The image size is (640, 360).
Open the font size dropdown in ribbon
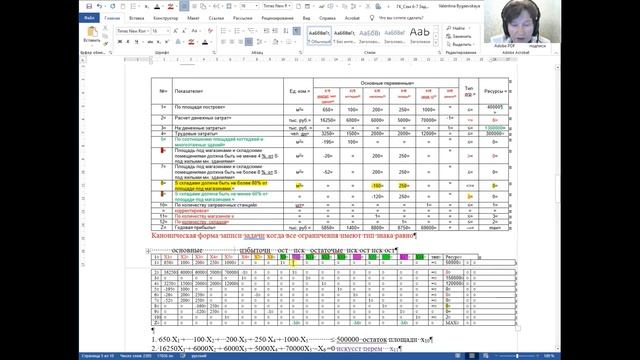(168, 31)
